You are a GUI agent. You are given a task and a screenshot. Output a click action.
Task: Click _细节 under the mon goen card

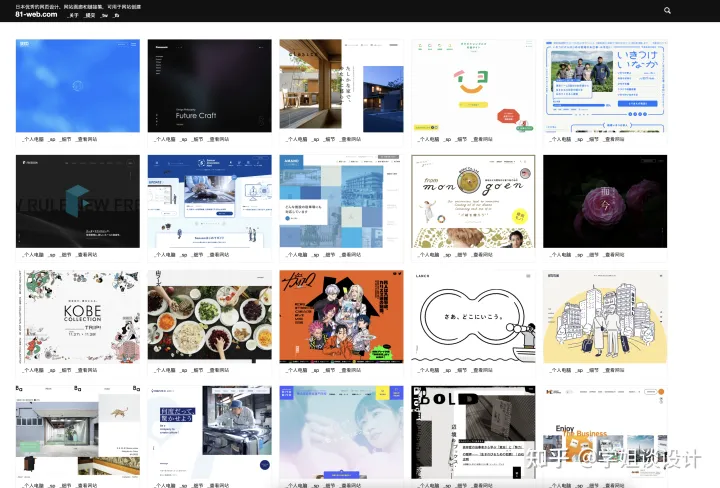coord(461,254)
